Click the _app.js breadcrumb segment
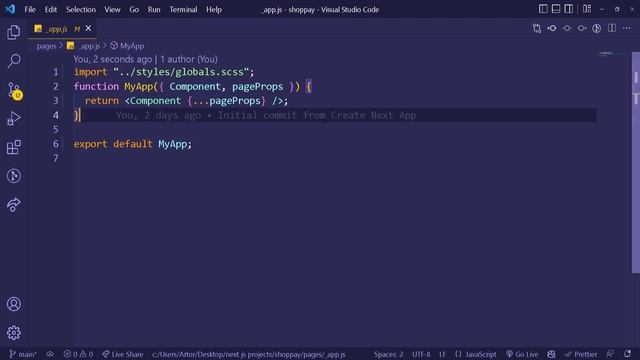The image size is (640, 360). point(84,46)
